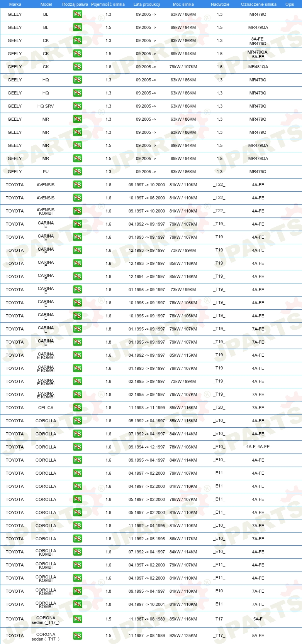Select the 92kW / 125KM power cell
The width and height of the screenshot is (302, 644).
(183, 636)
